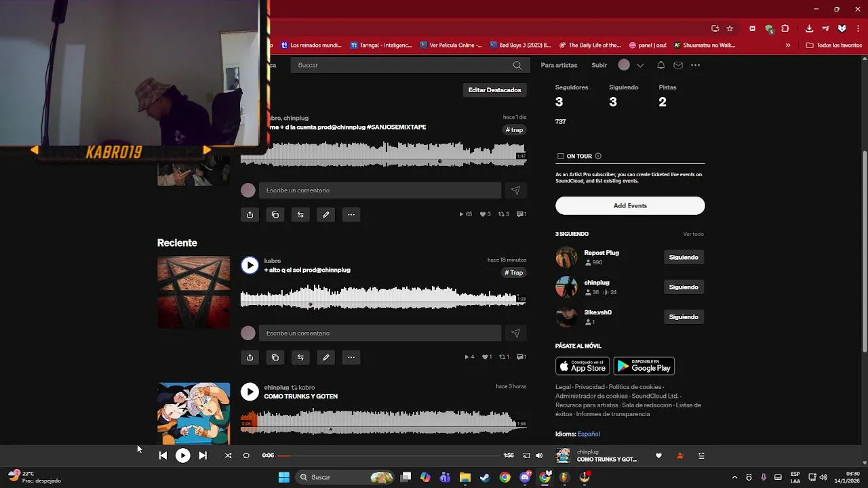Repost the 'la cuenta' track

pos(300,214)
